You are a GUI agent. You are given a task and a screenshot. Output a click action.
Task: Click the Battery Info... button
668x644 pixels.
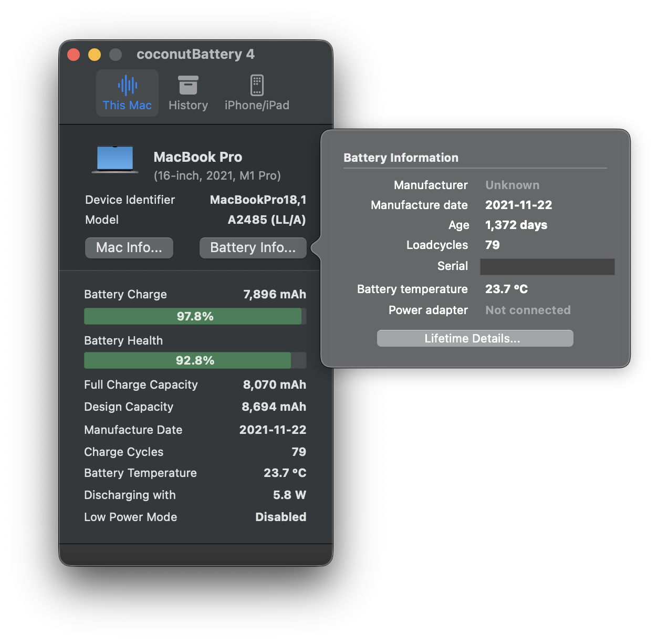point(253,247)
